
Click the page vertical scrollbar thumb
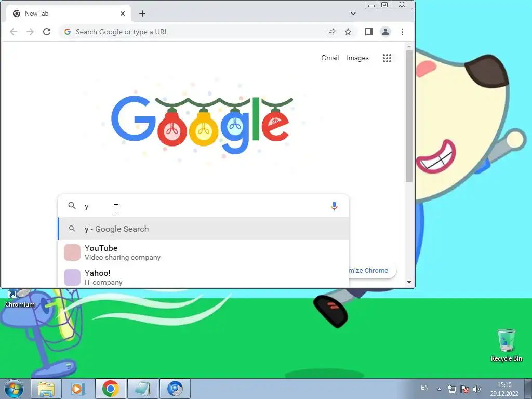[409, 116]
